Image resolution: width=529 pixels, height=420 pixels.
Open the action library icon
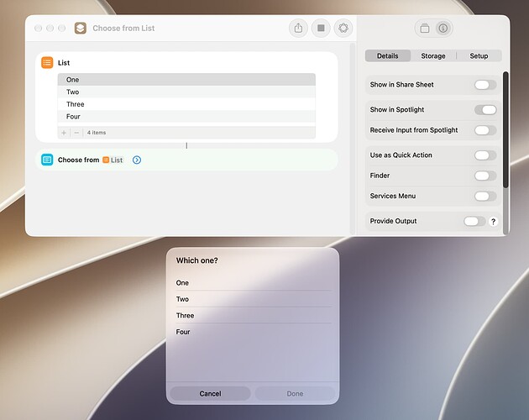[425, 29]
